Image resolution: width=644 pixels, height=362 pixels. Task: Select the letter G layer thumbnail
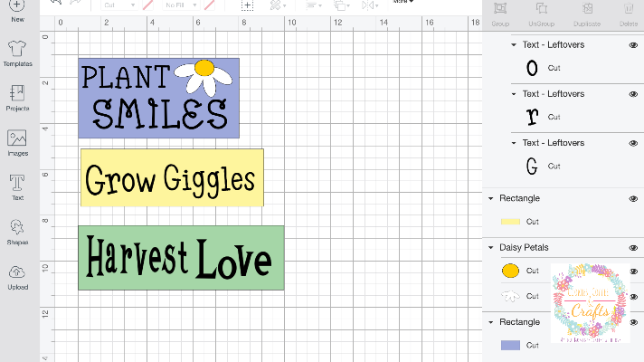click(x=532, y=166)
